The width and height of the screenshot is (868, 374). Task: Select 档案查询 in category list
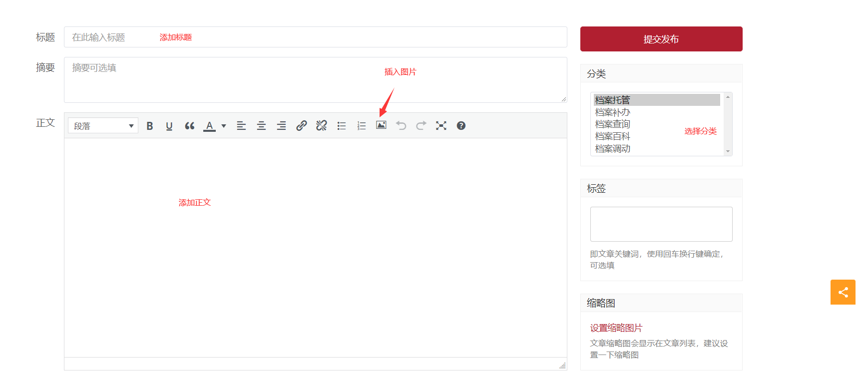(x=613, y=124)
